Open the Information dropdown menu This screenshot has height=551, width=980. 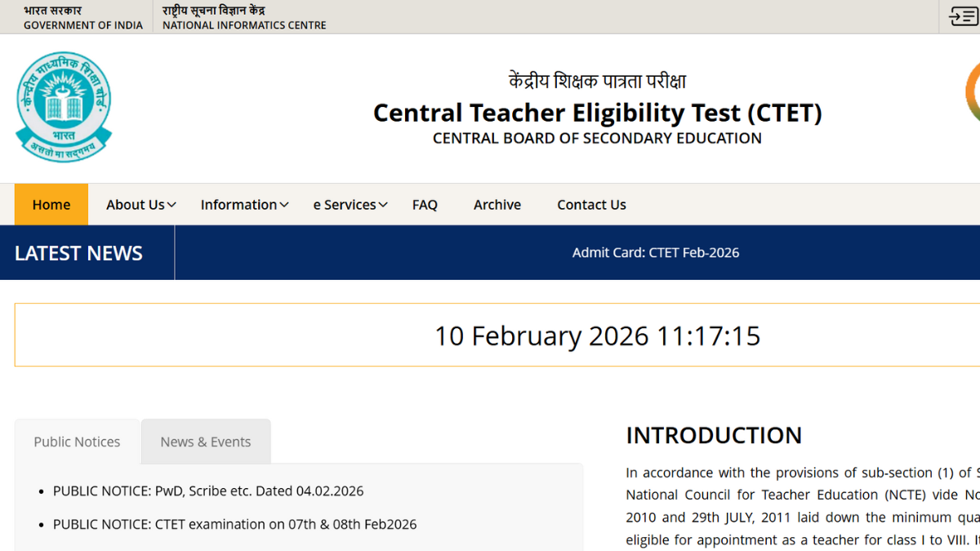click(244, 205)
